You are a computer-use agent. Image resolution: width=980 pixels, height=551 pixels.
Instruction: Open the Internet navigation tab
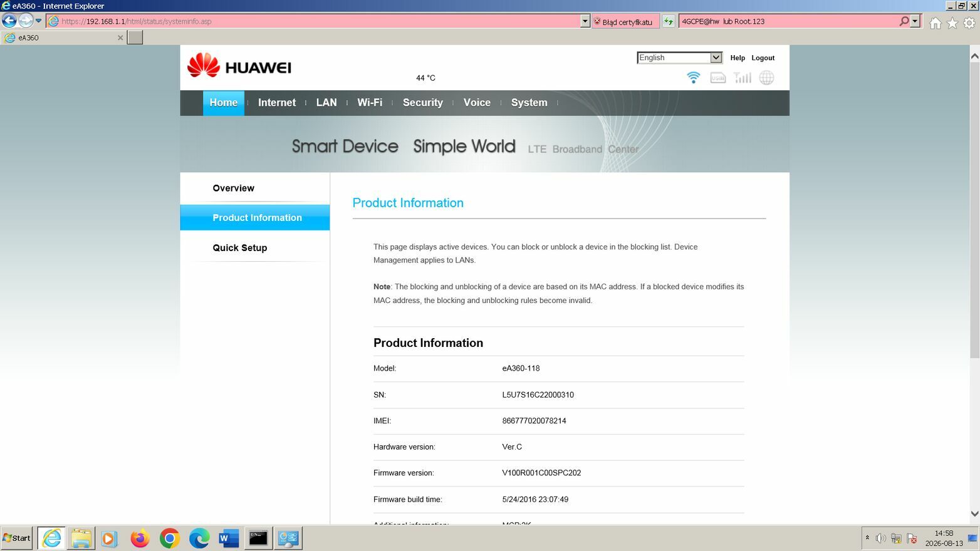277,103
